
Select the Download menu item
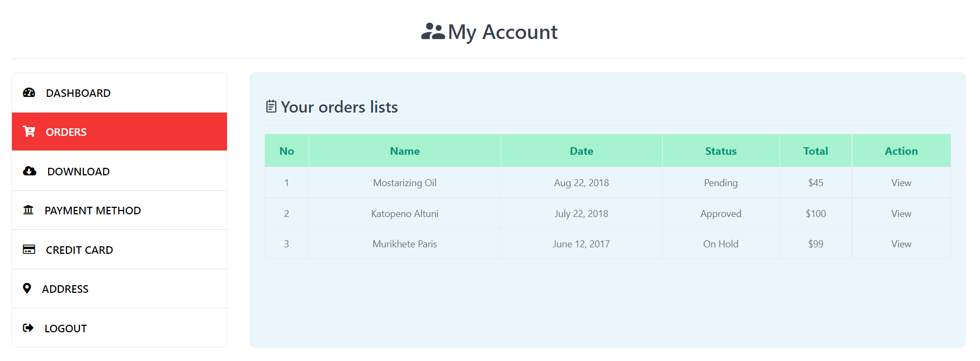coord(119,171)
